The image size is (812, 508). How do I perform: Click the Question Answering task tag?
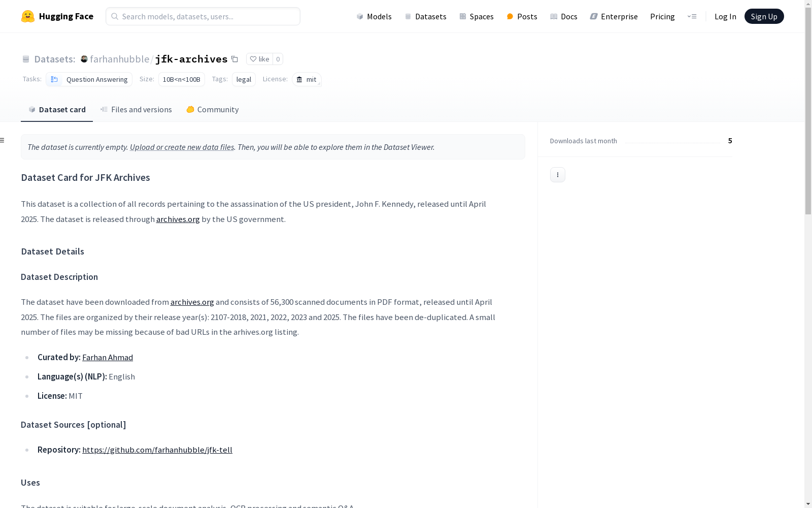[x=89, y=79]
